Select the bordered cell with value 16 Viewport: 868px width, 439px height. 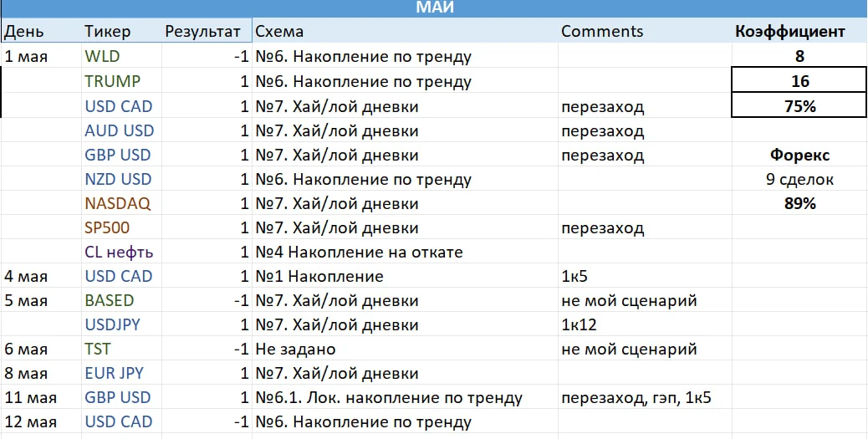click(x=800, y=81)
